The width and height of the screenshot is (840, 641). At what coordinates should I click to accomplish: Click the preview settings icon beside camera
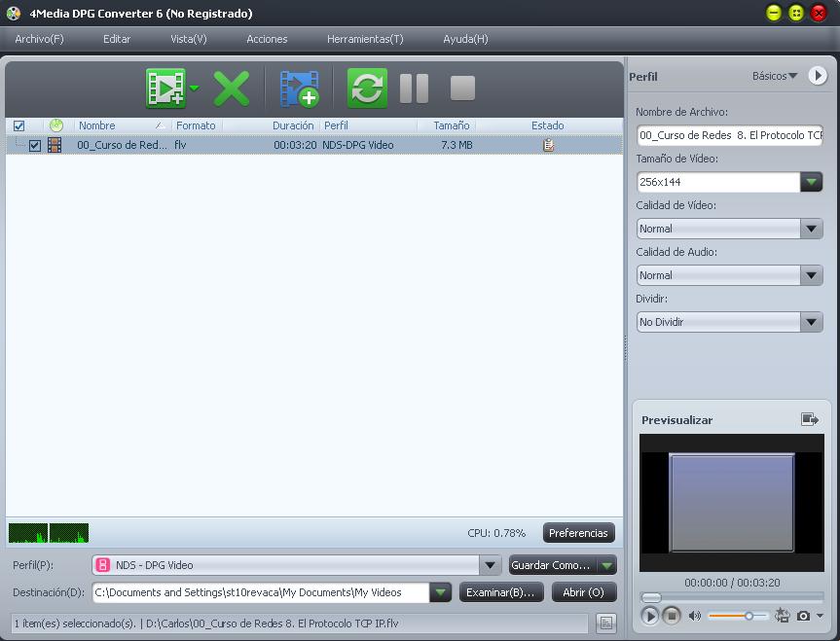(783, 616)
